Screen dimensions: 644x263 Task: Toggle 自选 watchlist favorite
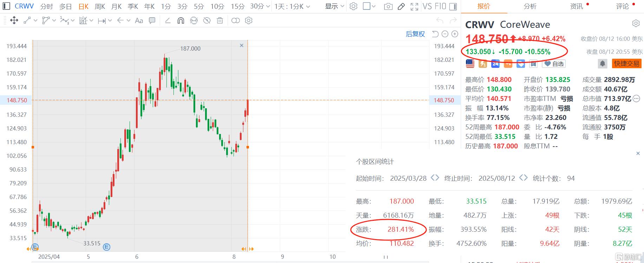coord(554,64)
